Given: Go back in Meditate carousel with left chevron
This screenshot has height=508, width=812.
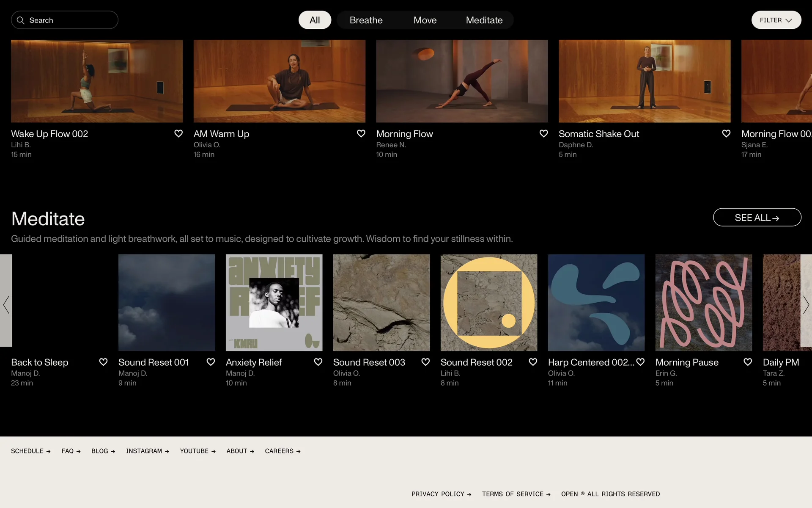Looking at the screenshot, I should [x=6, y=304].
